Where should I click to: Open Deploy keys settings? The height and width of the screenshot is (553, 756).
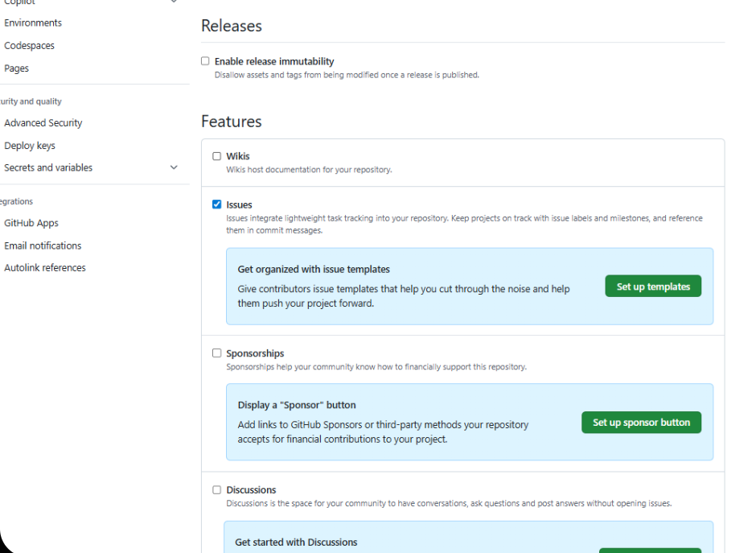click(x=30, y=145)
